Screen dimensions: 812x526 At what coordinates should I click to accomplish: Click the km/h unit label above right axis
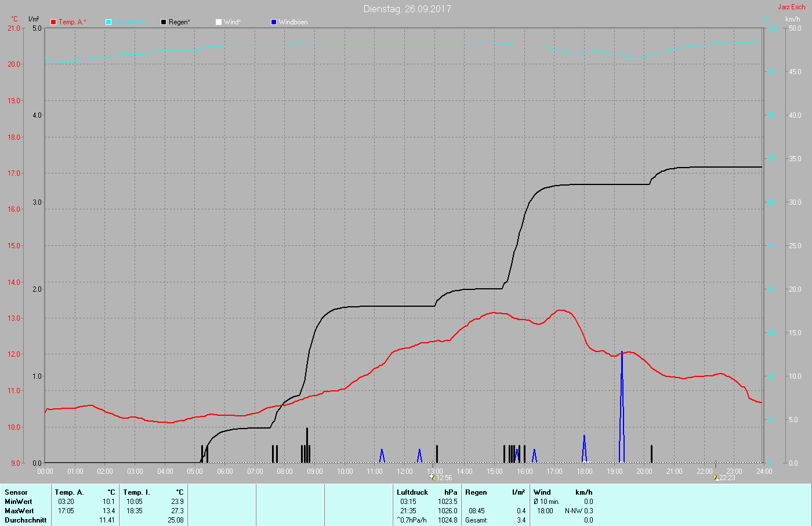pyautogui.click(x=793, y=19)
